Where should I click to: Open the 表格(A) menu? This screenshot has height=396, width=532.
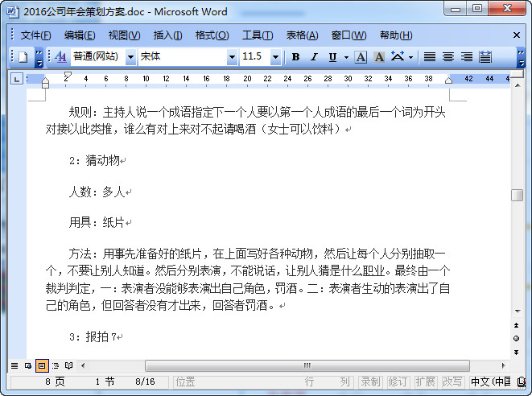(302, 35)
